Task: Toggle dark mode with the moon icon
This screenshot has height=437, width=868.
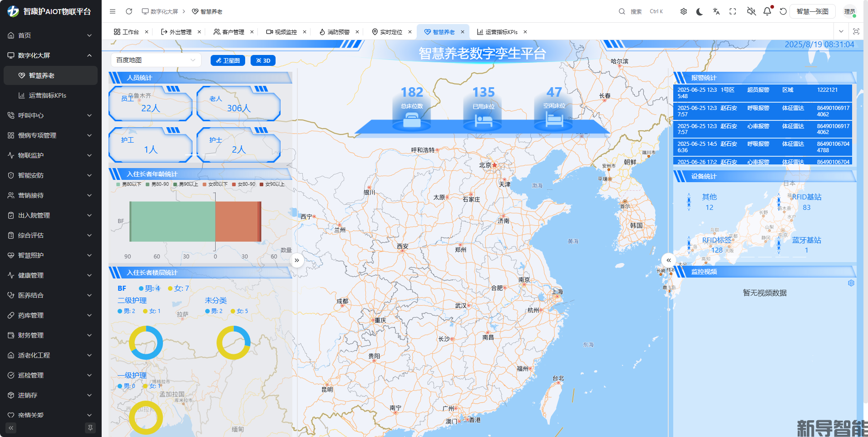Action: coord(700,11)
